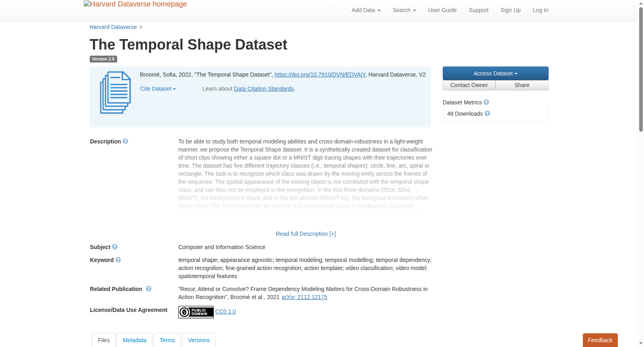Click the Contact Owner button
Screen dimensions: 644x347
469,85
